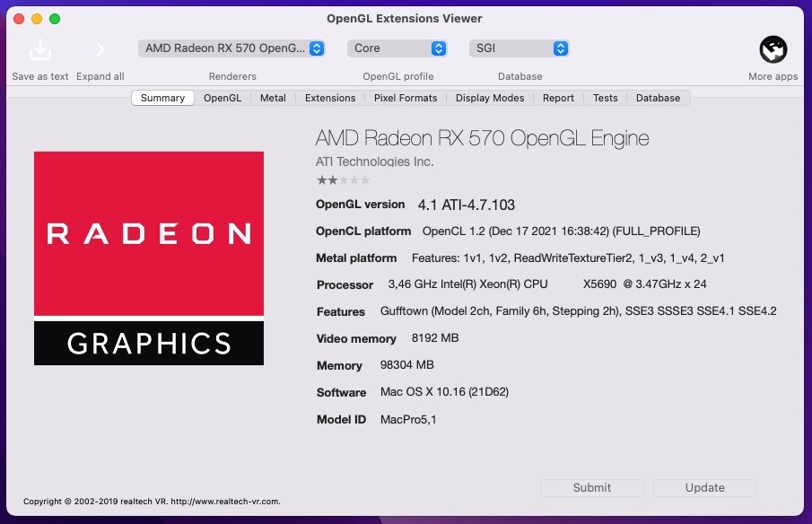Viewport: 812px width, 524px height.
Task: Click the Software value Mac OS X 10.16
Action: (x=444, y=392)
